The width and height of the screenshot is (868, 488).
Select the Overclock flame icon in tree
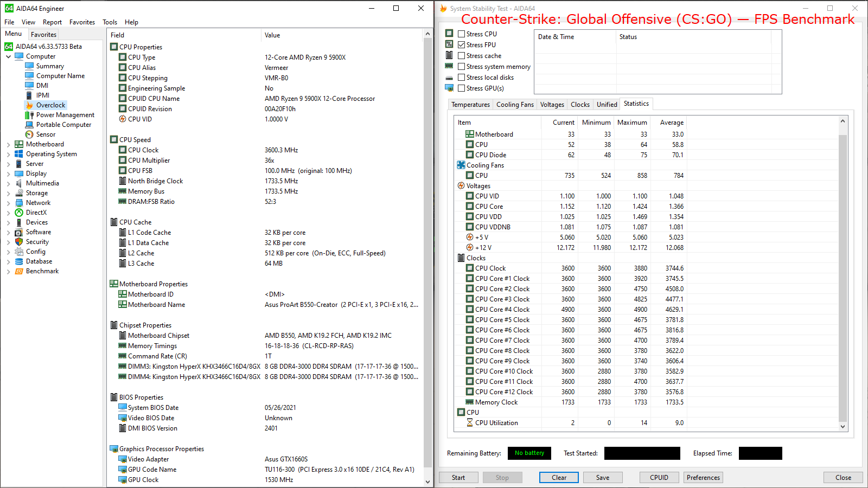click(29, 105)
